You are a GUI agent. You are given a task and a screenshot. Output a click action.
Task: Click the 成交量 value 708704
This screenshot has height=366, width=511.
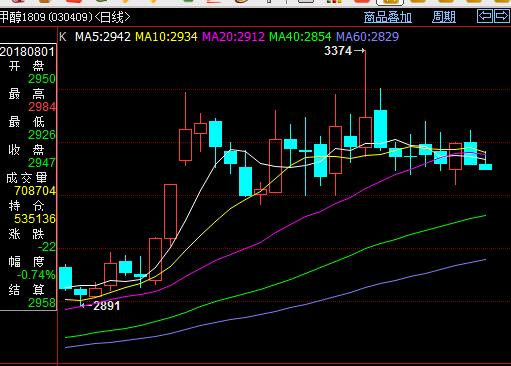point(35,191)
